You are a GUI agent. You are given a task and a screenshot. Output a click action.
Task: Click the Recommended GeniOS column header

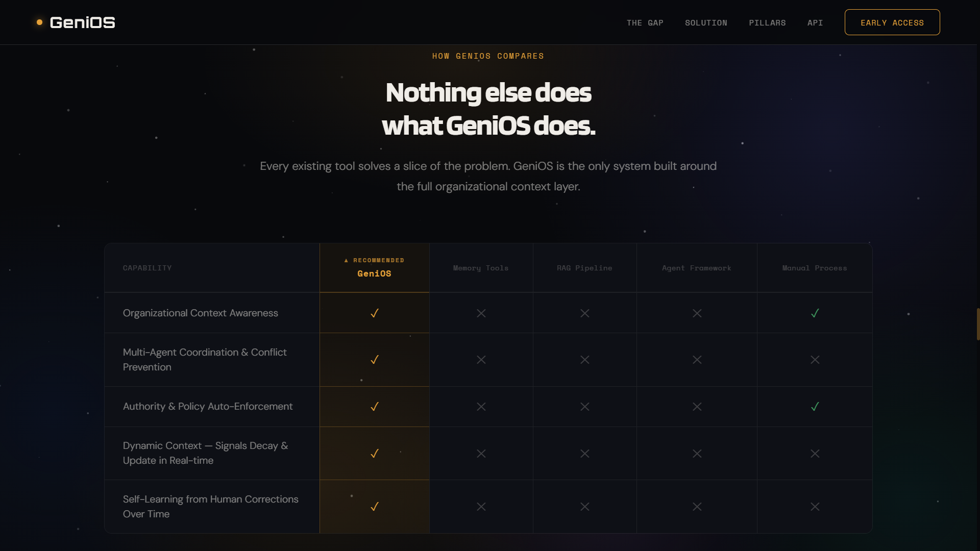click(x=374, y=268)
